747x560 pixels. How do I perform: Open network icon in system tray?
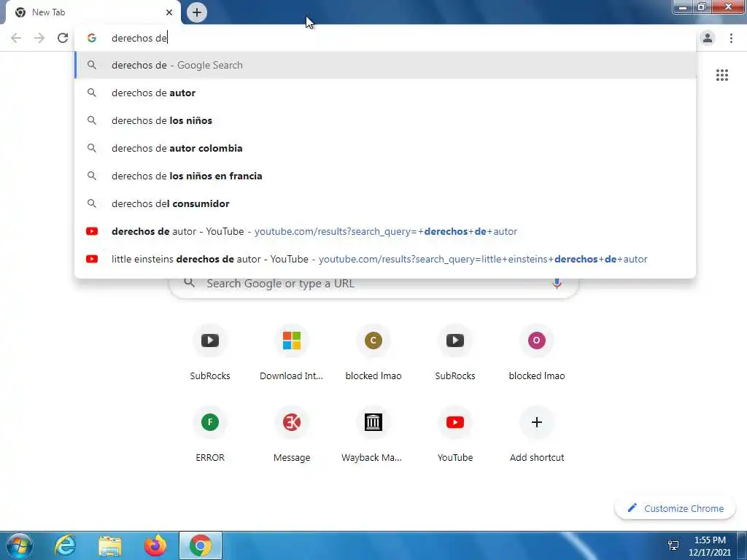click(673, 545)
